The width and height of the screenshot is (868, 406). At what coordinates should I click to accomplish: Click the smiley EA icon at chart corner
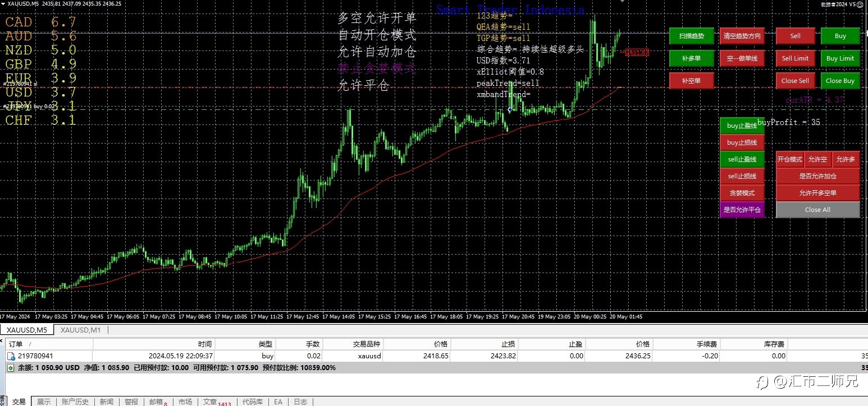859,4
